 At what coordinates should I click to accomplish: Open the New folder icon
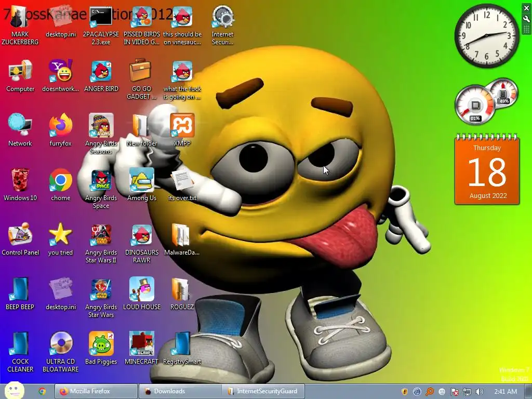(x=141, y=130)
